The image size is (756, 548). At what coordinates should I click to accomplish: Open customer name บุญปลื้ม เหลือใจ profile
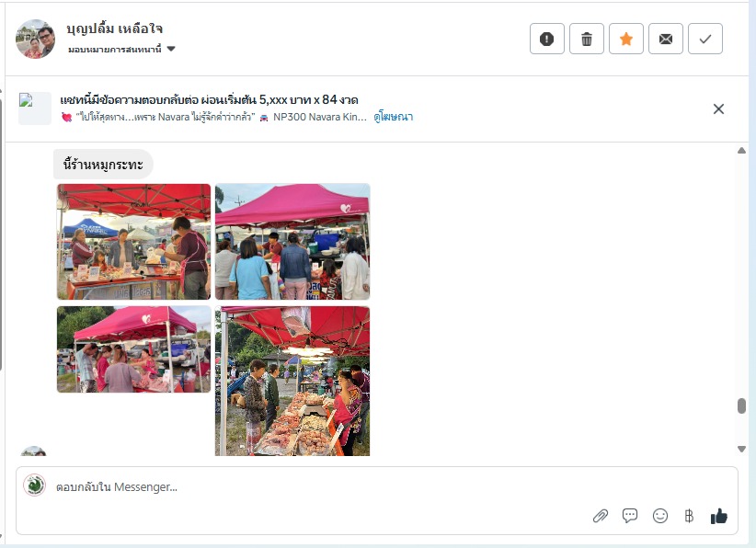pyautogui.click(x=115, y=29)
